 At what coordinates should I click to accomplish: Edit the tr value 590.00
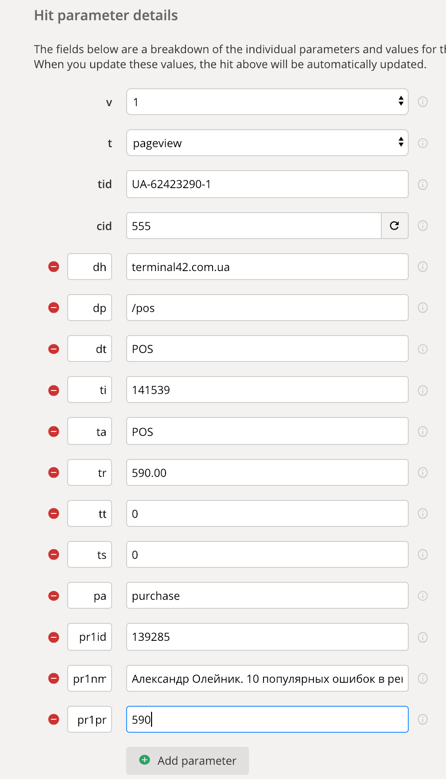[x=267, y=472]
